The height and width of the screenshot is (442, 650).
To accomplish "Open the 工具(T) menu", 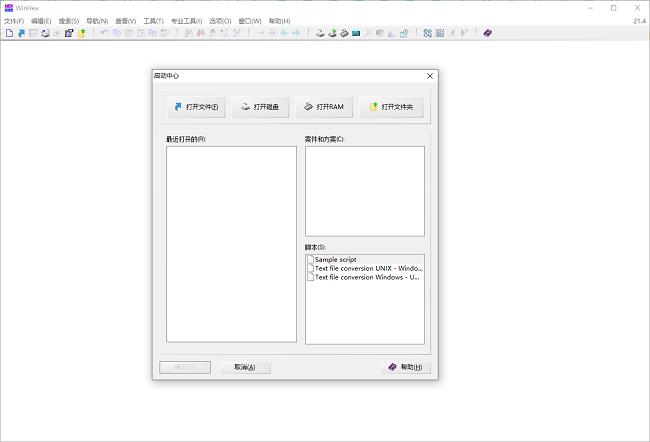I will pyautogui.click(x=153, y=20).
